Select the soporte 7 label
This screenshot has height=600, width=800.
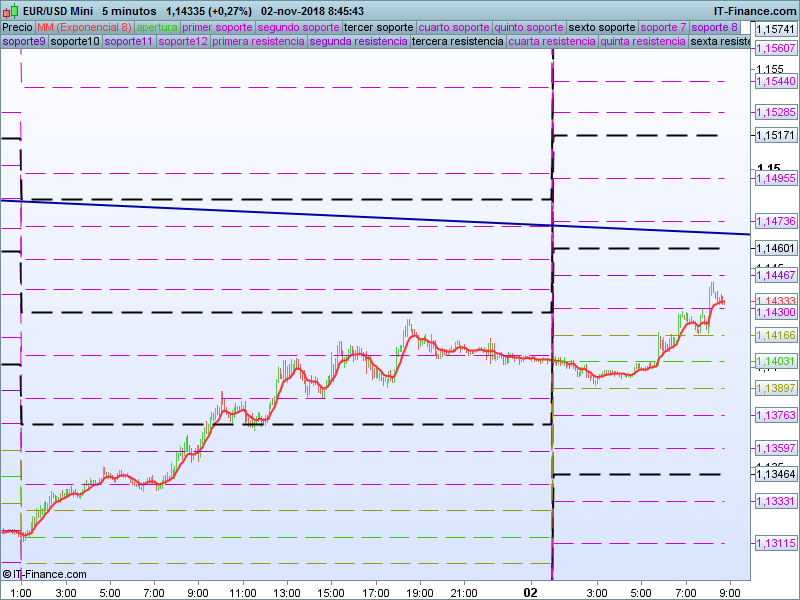tap(663, 28)
